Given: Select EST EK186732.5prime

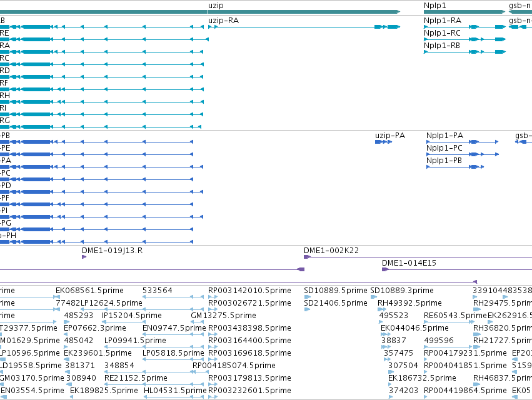Looking at the screenshot, I should [x=422, y=379].
